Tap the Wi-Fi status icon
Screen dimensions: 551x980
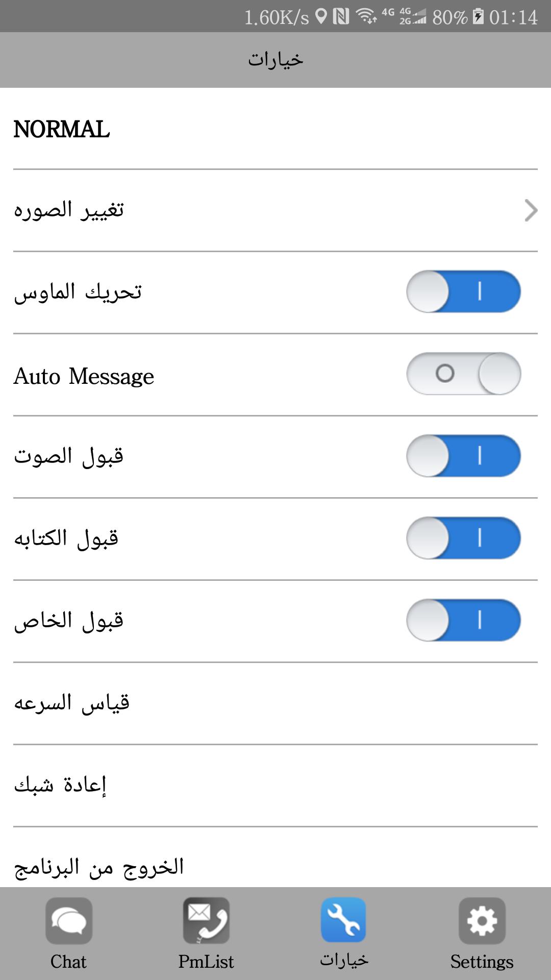(366, 17)
